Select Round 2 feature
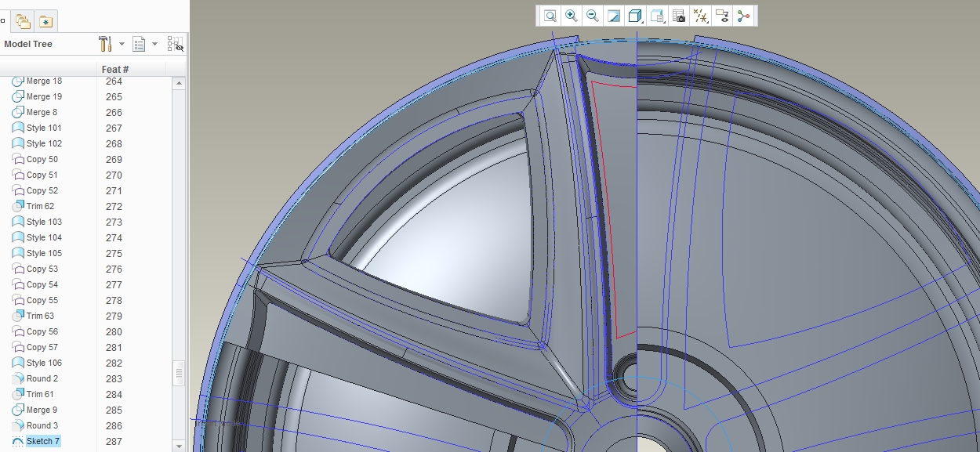The height and width of the screenshot is (452, 980). pos(42,378)
